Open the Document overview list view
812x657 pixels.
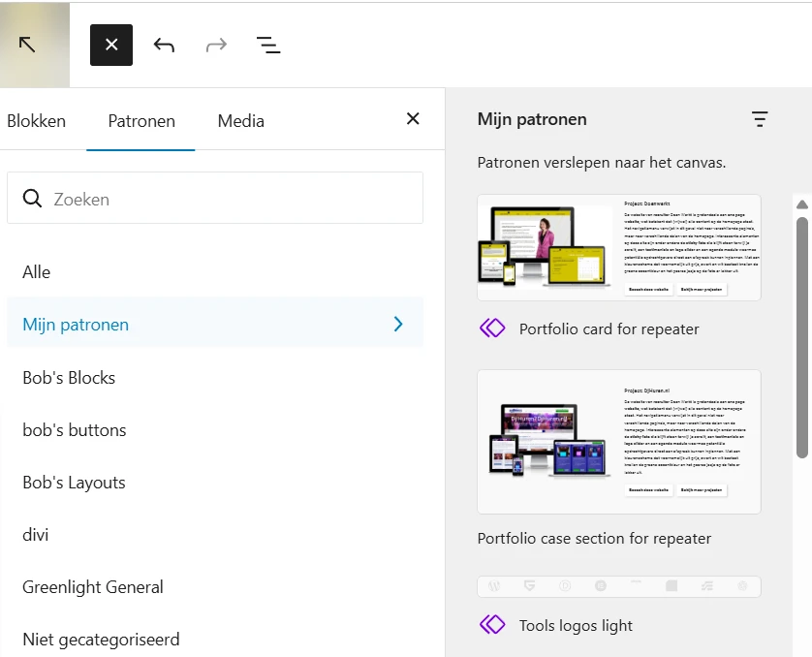pyautogui.click(x=268, y=45)
